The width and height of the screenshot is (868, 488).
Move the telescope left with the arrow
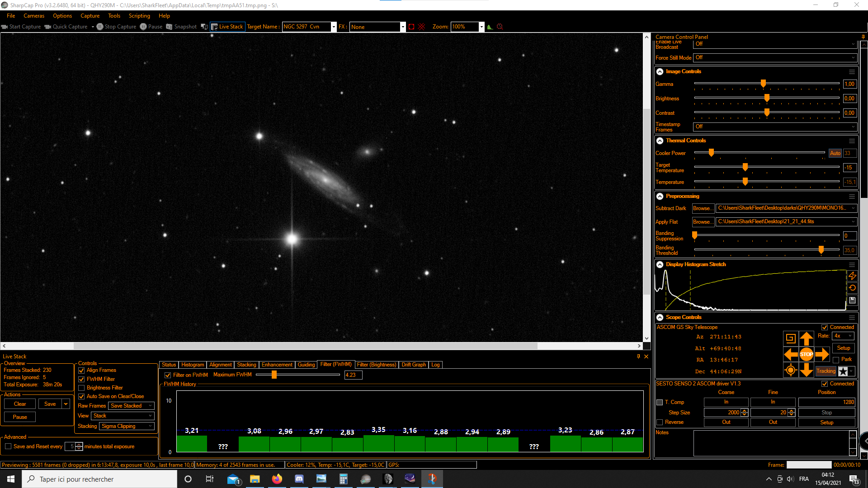click(791, 354)
